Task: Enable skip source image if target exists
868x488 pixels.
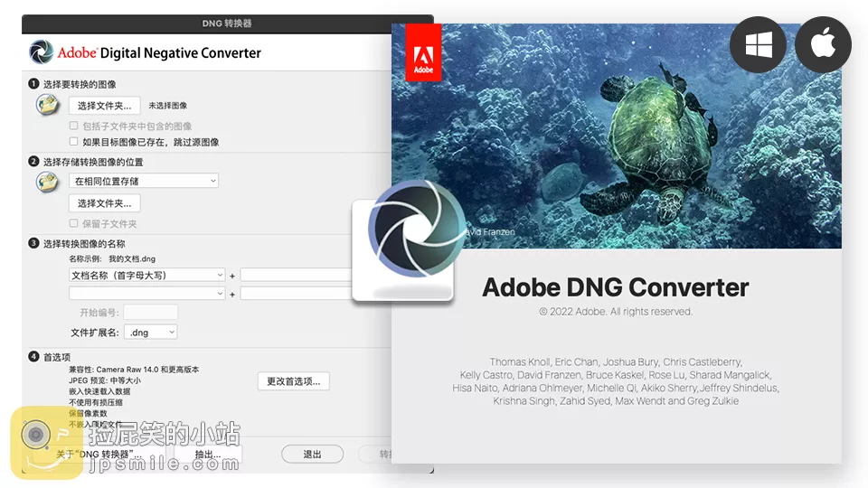Action: click(74, 142)
